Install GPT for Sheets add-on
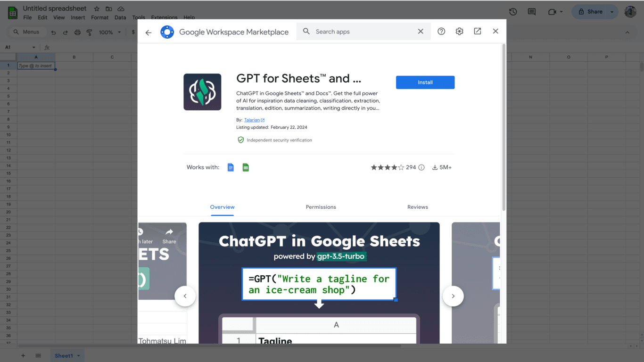This screenshot has width=644, height=362. click(425, 82)
